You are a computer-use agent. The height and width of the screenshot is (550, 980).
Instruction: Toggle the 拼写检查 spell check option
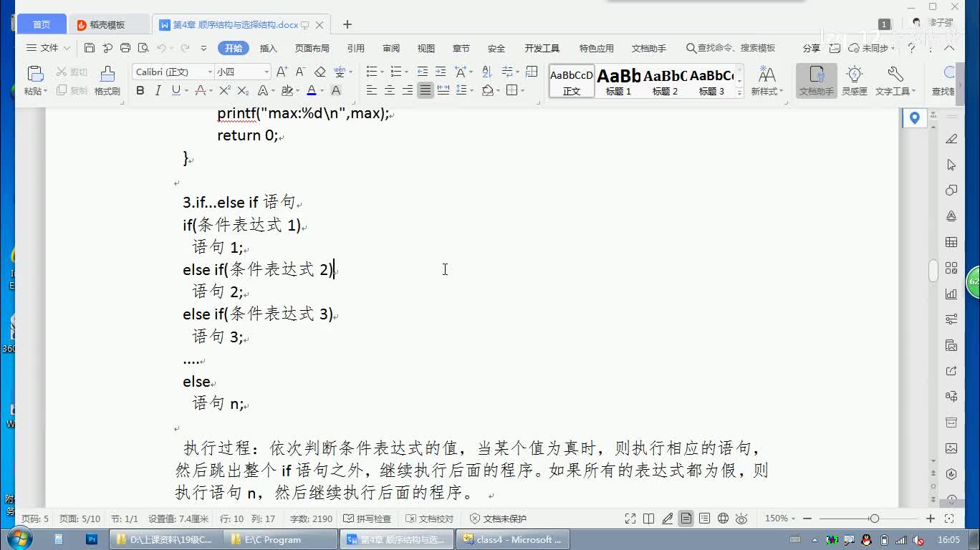pos(367,518)
